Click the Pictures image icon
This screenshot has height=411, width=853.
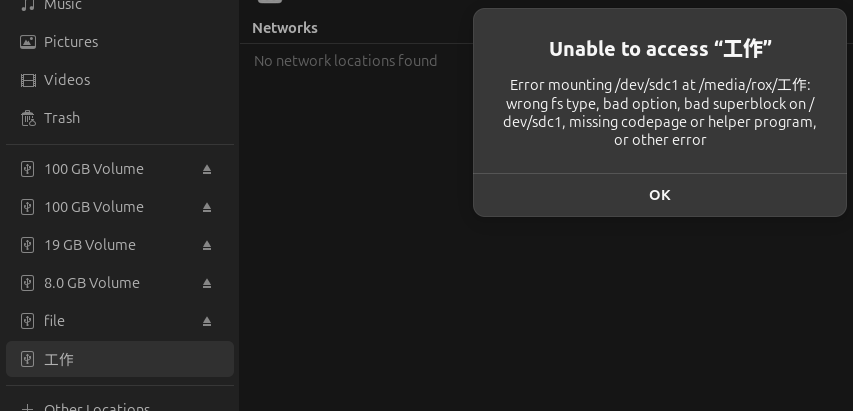(28, 42)
